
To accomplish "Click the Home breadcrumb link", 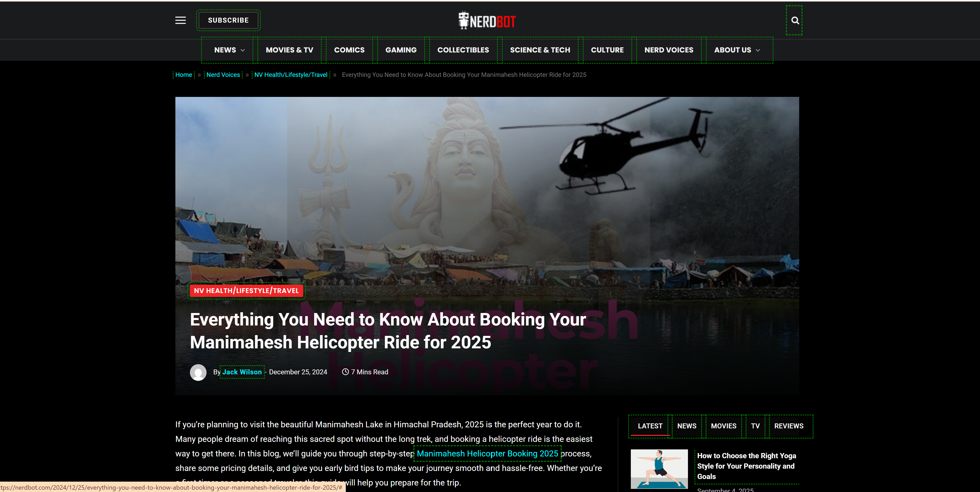I will coord(183,75).
